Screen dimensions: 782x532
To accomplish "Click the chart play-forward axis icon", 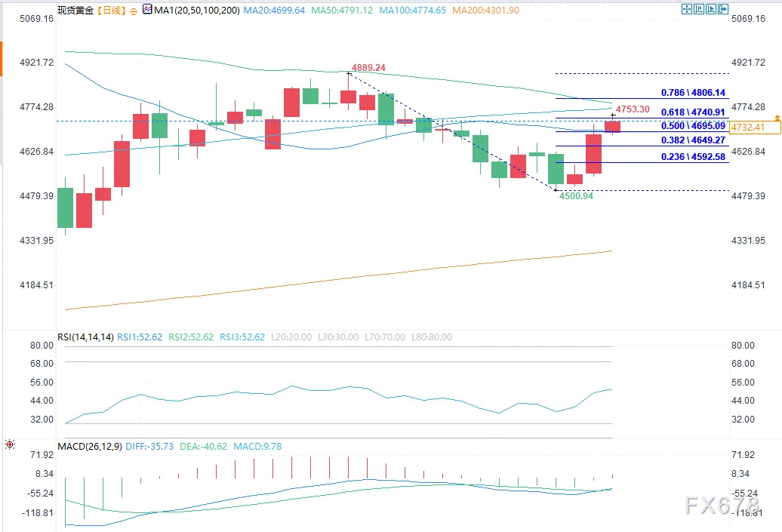I will [x=711, y=9].
